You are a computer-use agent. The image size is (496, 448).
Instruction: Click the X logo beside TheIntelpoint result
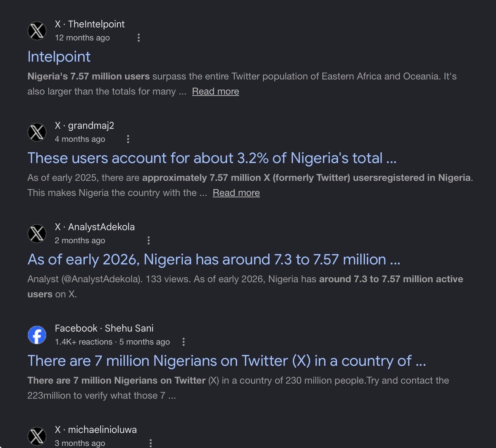point(37,31)
